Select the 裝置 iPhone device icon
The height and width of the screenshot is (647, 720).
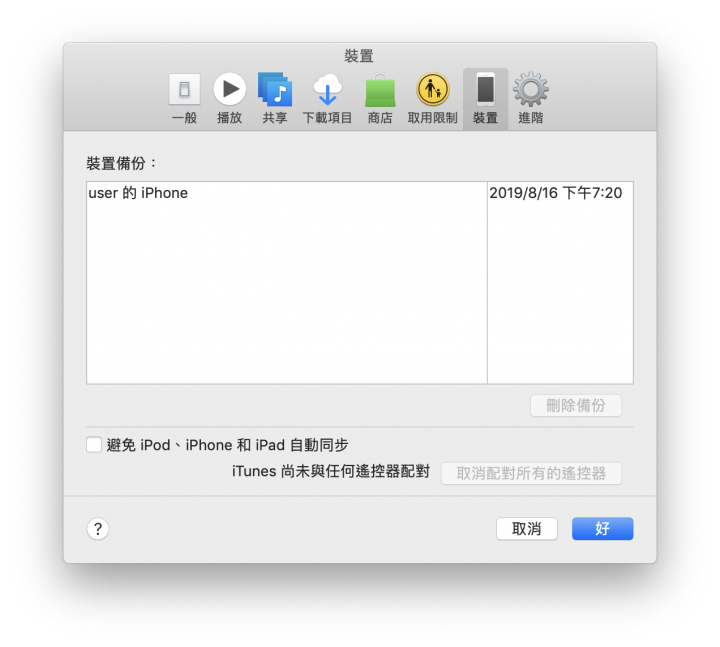pyautogui.click(x=485, y=89)
